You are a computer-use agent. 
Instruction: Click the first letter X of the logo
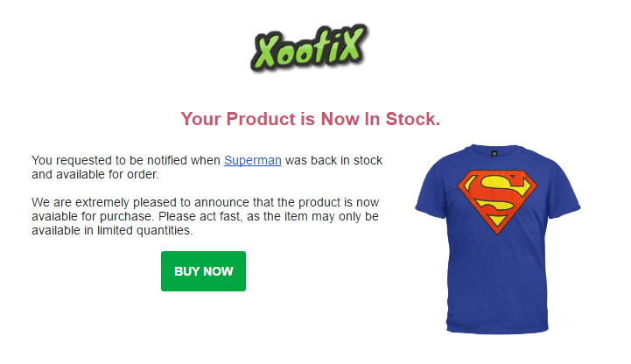tap(266, 52)
